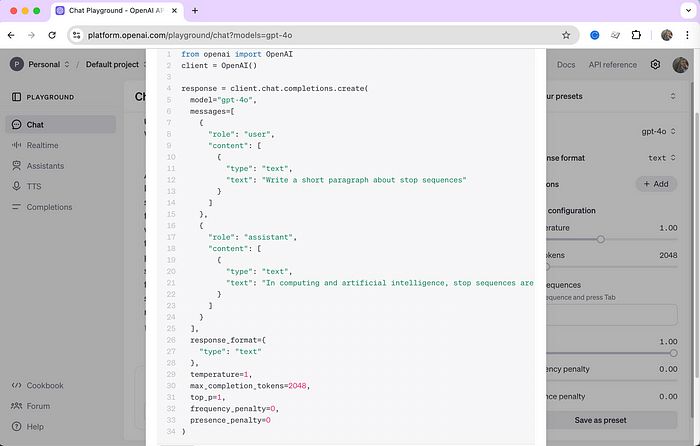Open API reference in the header
Screen dimensions: 700x446
pos(612,65)
